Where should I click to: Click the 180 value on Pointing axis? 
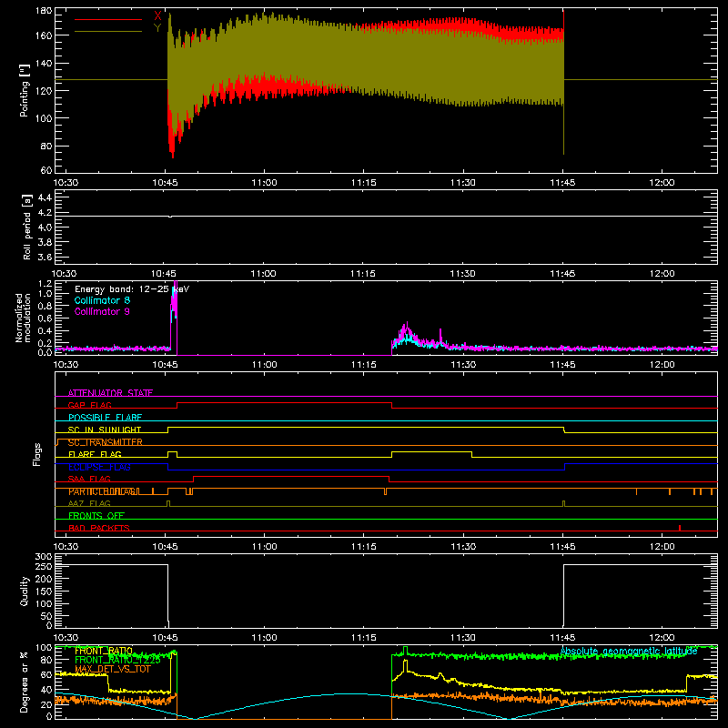coord(44,11)
